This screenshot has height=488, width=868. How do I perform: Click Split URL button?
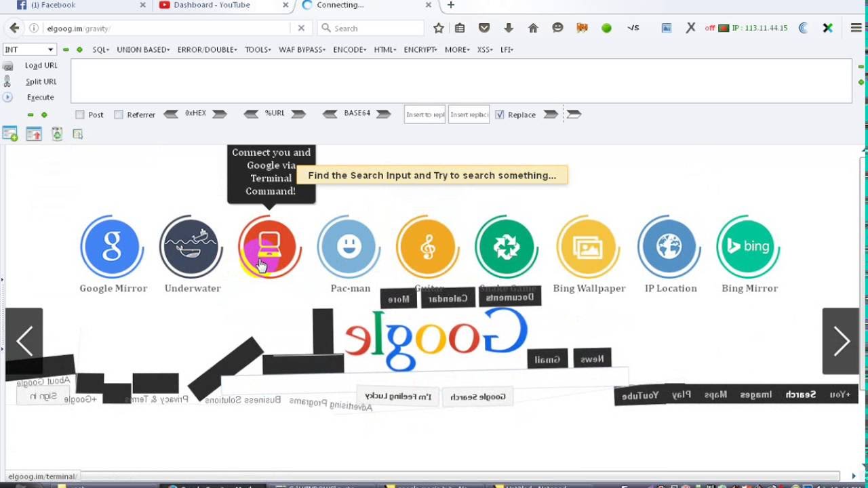point(41,81)
